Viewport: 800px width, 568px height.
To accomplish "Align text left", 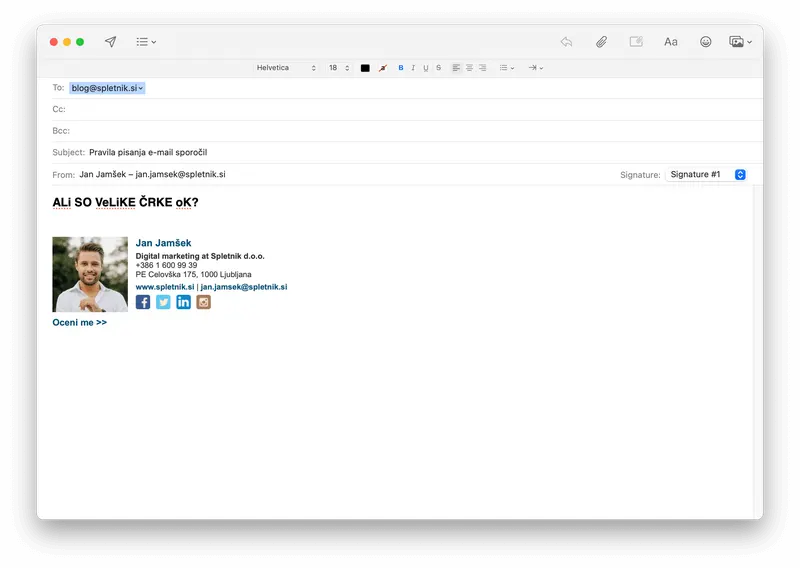I will [x=456, y=68].
